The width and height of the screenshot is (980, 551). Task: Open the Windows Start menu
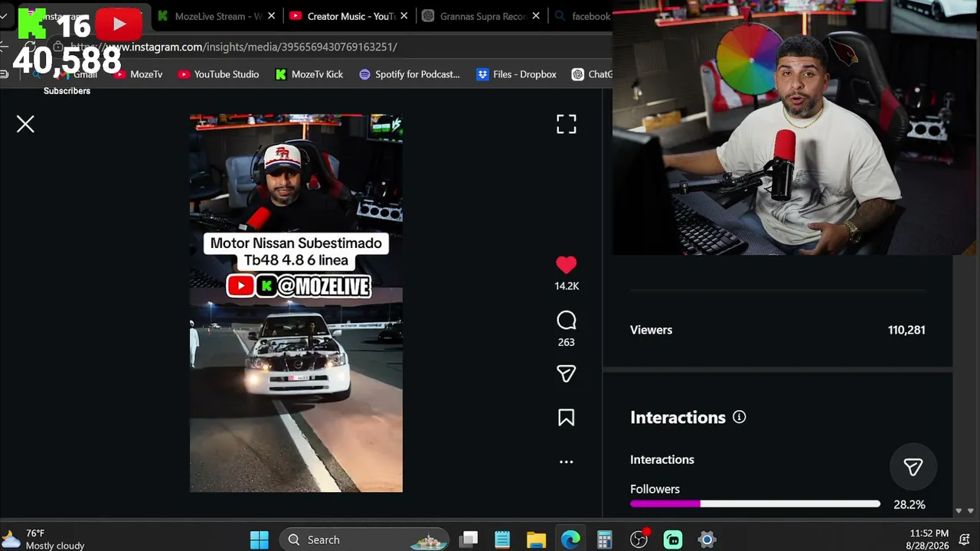260,540
